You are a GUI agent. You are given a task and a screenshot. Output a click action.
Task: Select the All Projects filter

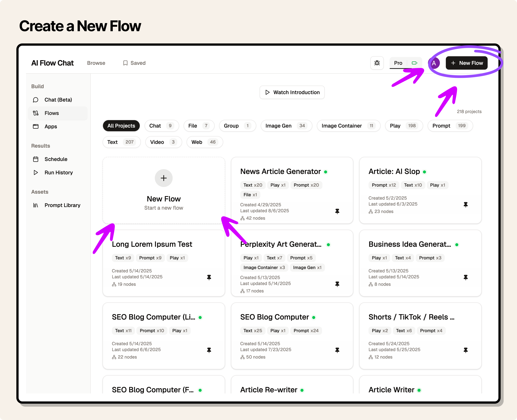(x=121, y=126)
